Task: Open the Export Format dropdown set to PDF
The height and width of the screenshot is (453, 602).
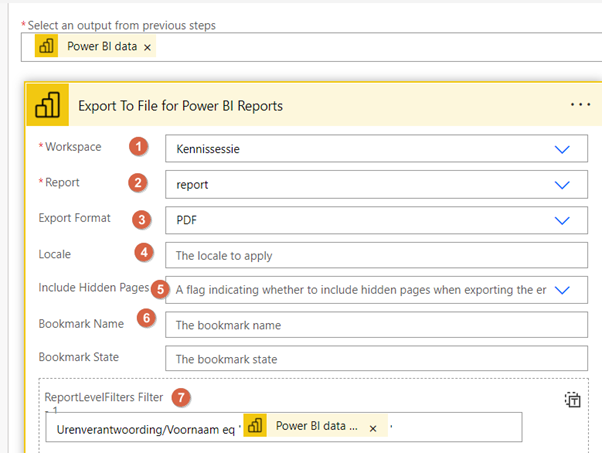Action: [376, 220]
